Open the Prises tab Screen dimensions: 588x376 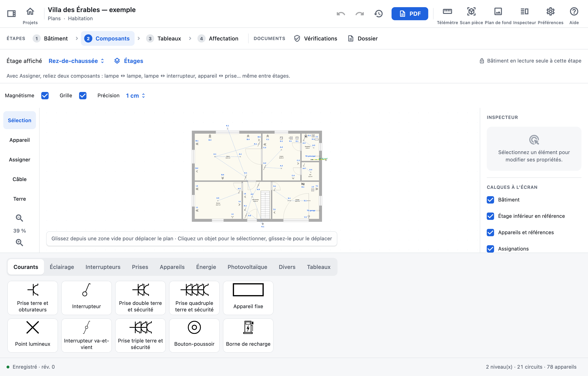[140, 267]
